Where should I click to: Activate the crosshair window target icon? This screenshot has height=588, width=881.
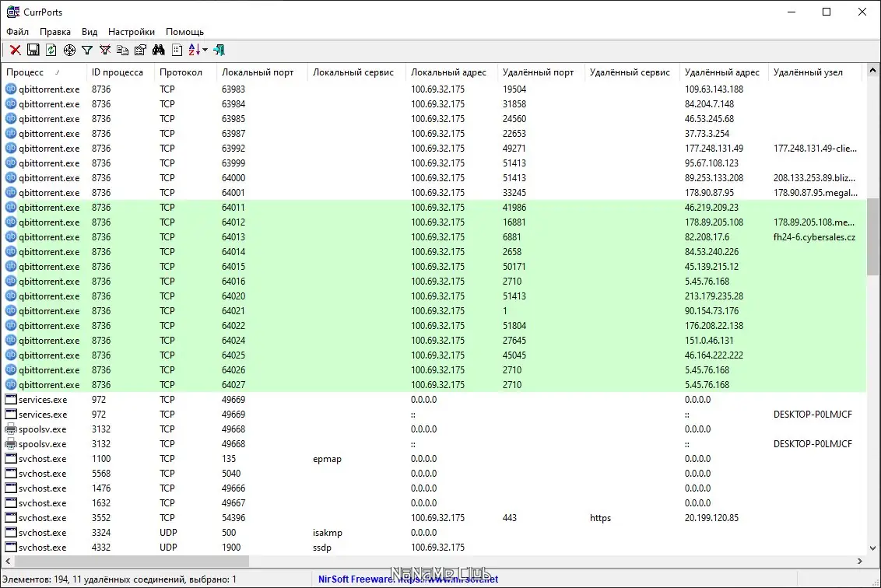coord(69,50)
